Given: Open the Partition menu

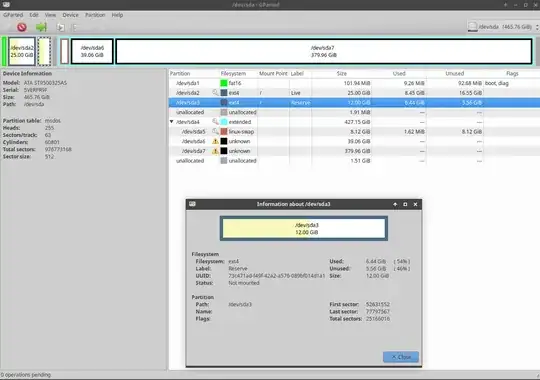Looking at the screenshot, I should [95, 15].
